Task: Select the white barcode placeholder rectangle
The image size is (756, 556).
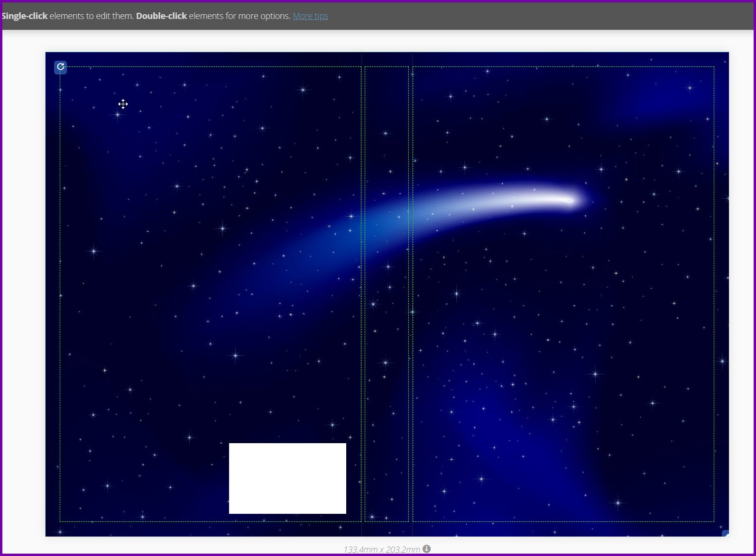Action: point(287,478)
